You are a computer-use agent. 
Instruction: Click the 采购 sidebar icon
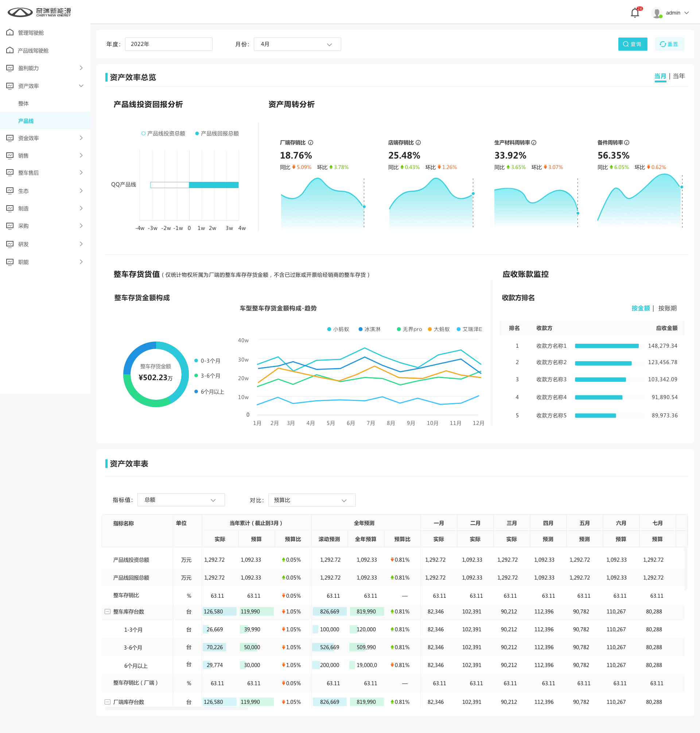[x=10, y=226]
